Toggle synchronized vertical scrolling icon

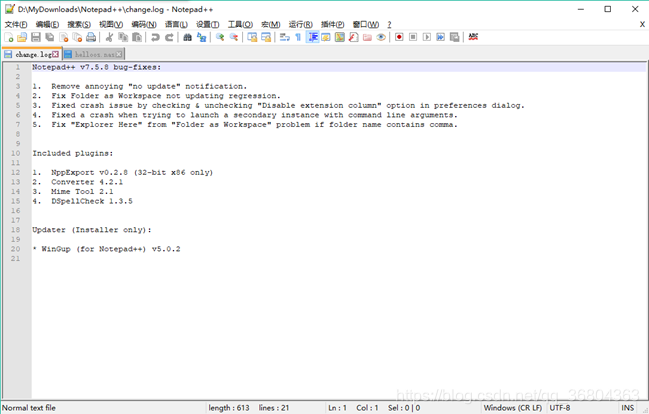[x=252, y=38]
